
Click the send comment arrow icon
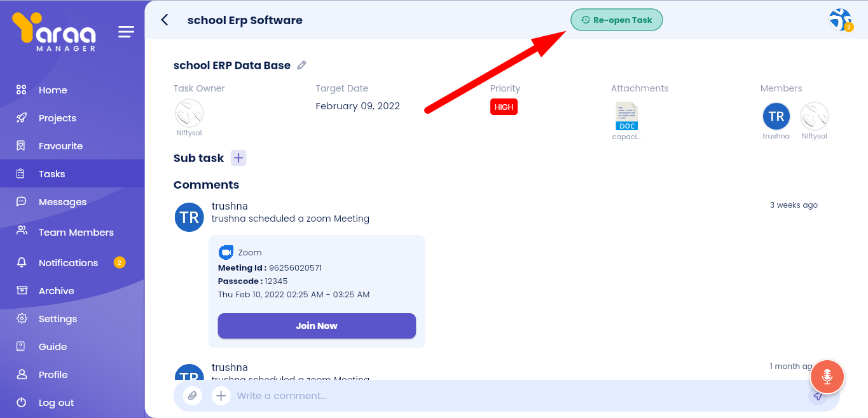(818, 396)
